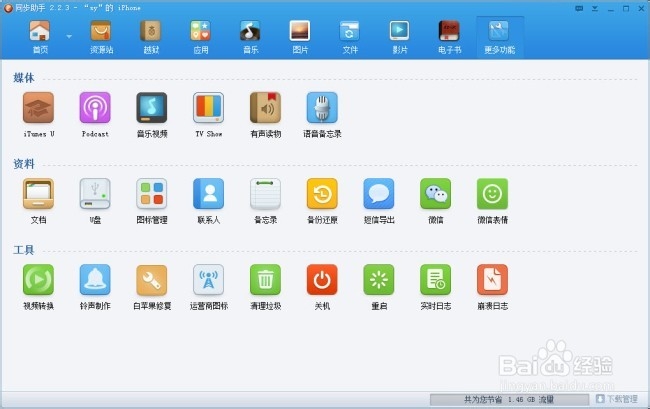
Task: Expand the dropdown arrow beside 首页
Action: tap(69, 36)
